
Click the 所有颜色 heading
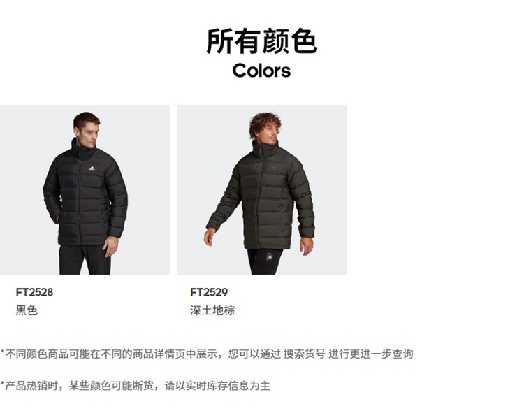[262, 41]
